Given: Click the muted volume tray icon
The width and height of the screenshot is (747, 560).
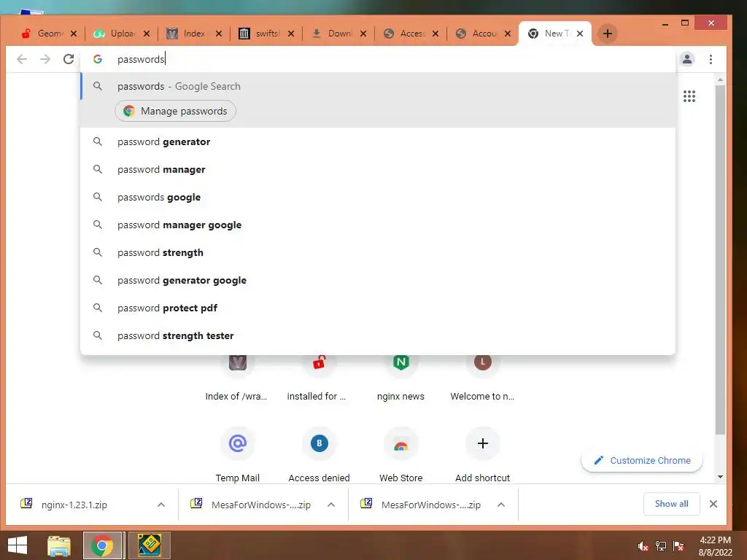Looking at the screenshot, I should 643,546.
